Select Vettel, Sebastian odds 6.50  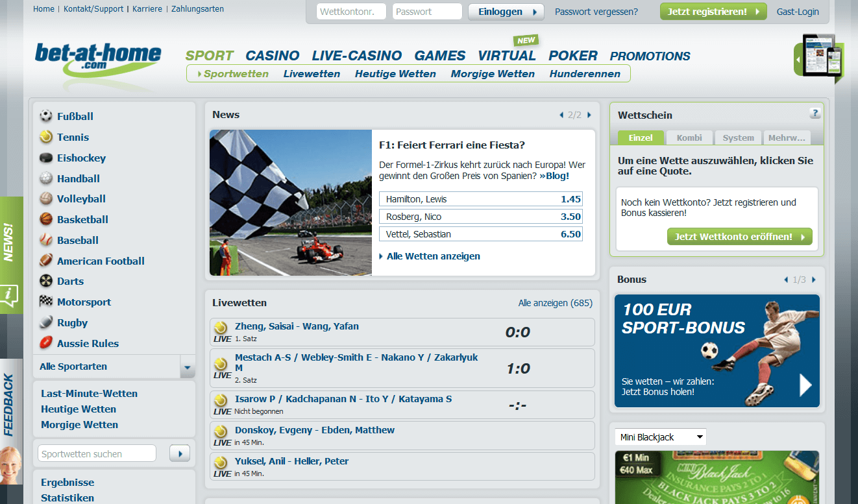(481, 234)
